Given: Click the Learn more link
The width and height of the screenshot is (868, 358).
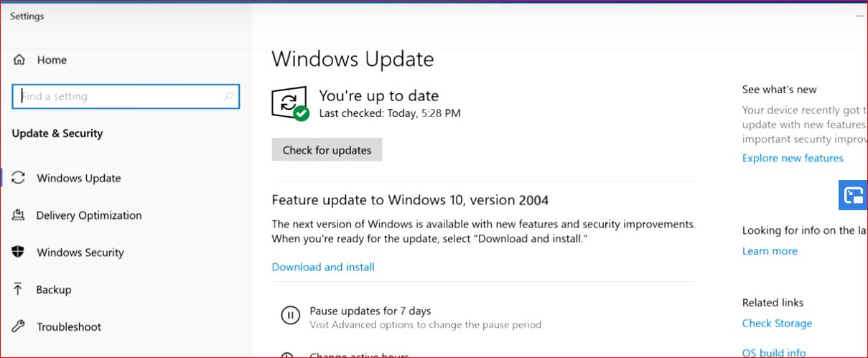Looking at the screenshot, I should (x=770, y=251).
